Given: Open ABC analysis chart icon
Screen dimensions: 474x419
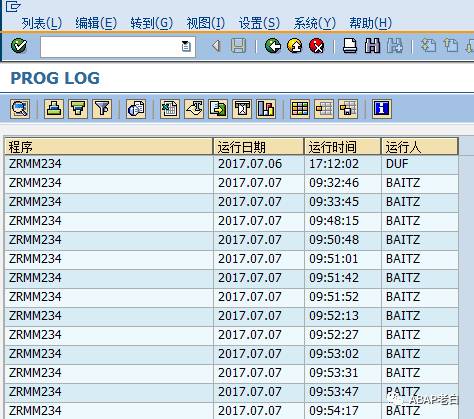Looking at the screenshot, I should [266, 109].
